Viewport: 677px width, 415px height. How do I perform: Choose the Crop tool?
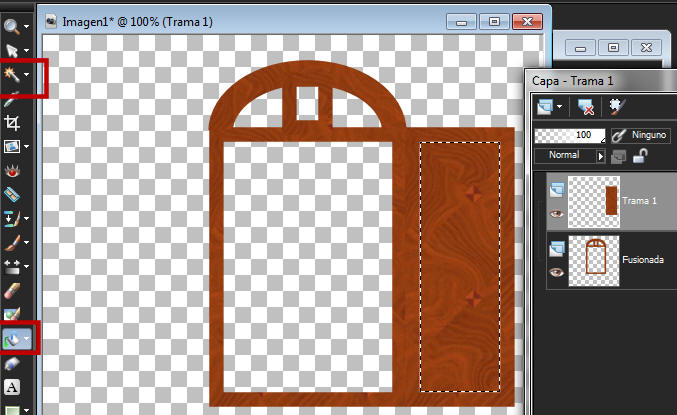[13, 123]
